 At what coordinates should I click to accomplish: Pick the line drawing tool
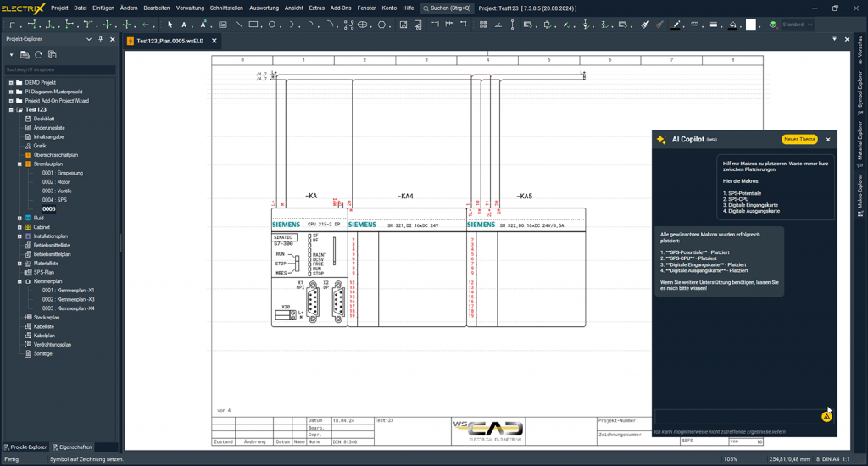(x=240, y=25)
